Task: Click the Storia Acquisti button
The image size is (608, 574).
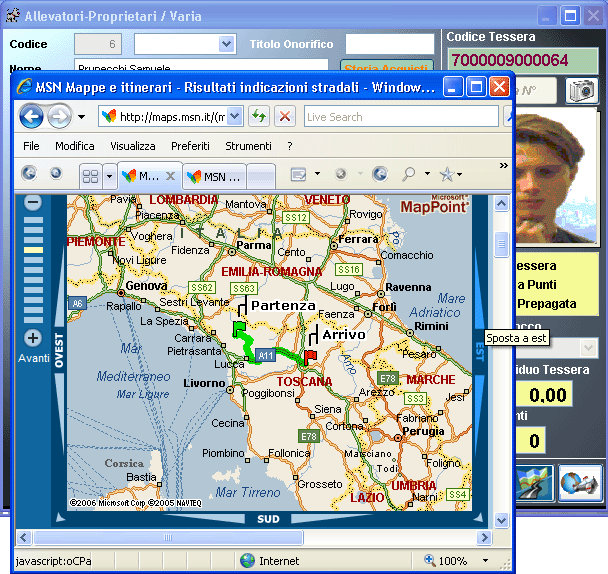Action: [x=387, y=65]
